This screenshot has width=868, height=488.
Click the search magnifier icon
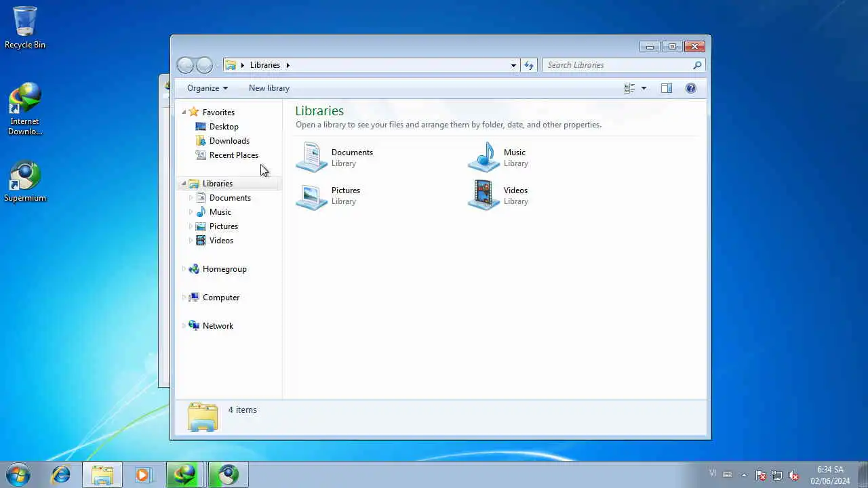[697, 65]
